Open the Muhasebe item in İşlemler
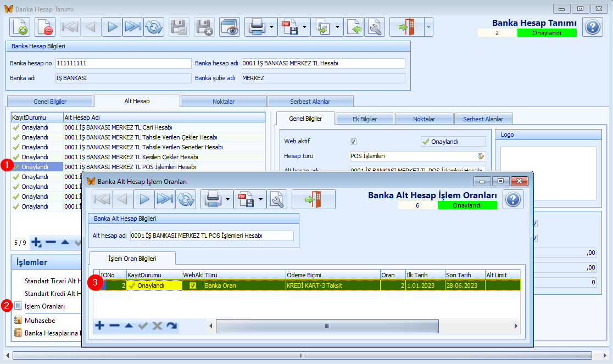 click(x=40, y=320)
